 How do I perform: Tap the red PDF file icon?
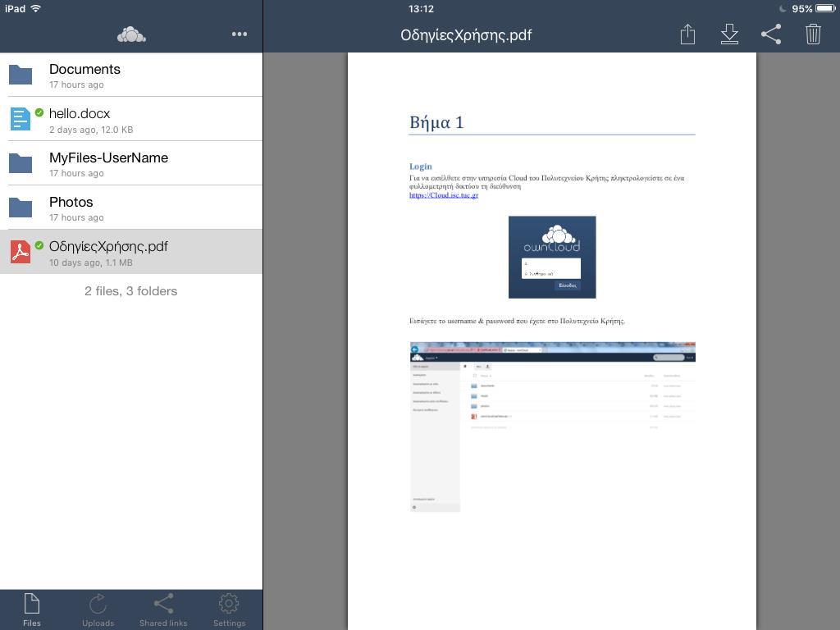tap(21, 252)
